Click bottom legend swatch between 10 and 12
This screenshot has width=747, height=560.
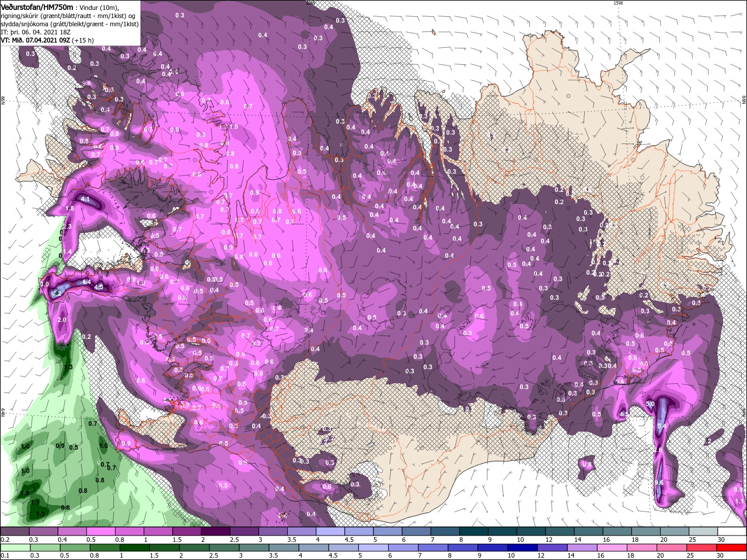click(x=523, y=547)
